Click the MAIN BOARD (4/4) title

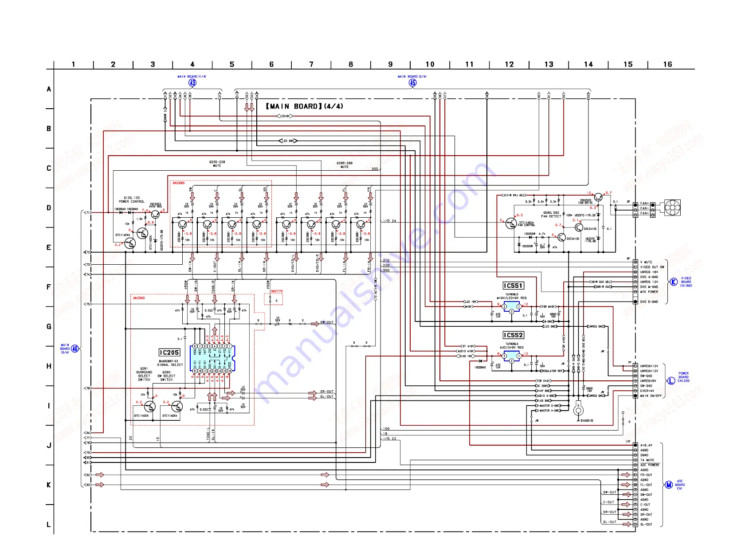coord(305,106)
